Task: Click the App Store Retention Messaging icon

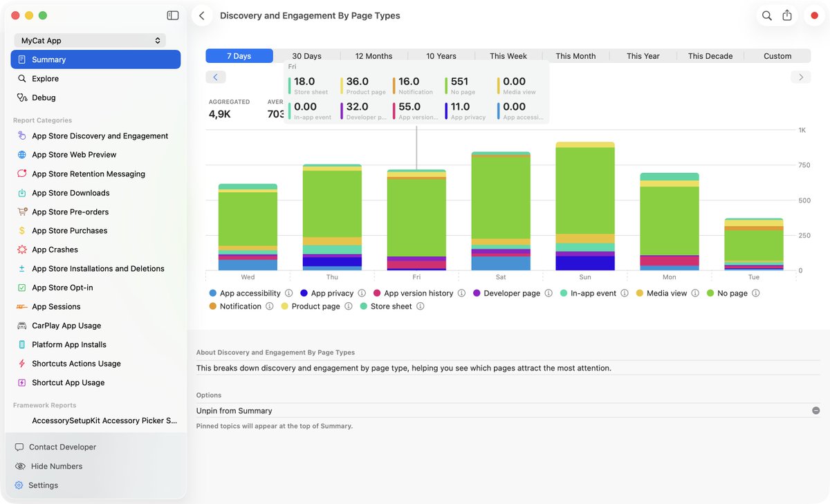Action: [22, 174]
